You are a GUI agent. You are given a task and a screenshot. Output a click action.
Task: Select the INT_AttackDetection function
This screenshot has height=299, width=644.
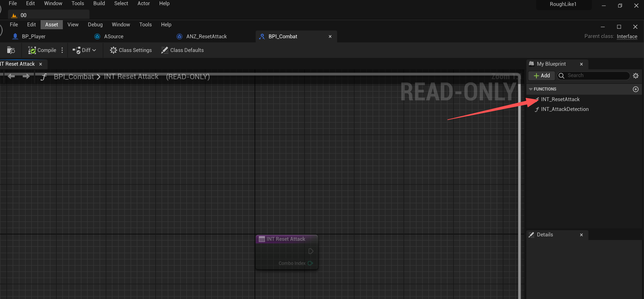(x=565, y=109)
